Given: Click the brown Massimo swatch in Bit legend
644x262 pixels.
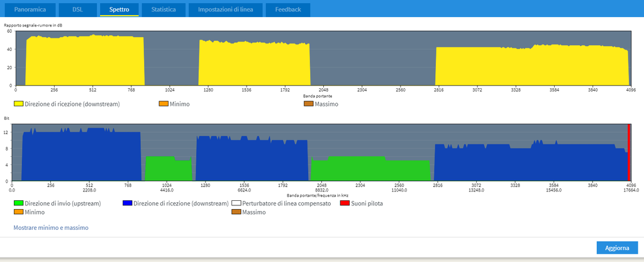Looking at the screenshot, I should tap(236, 212).
